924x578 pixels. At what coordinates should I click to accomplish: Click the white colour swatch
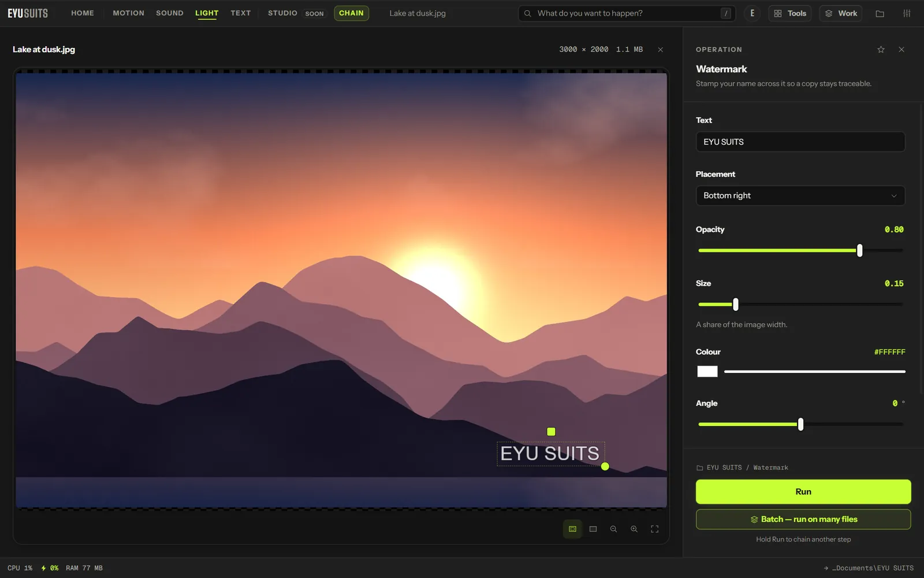click(707, 372)
